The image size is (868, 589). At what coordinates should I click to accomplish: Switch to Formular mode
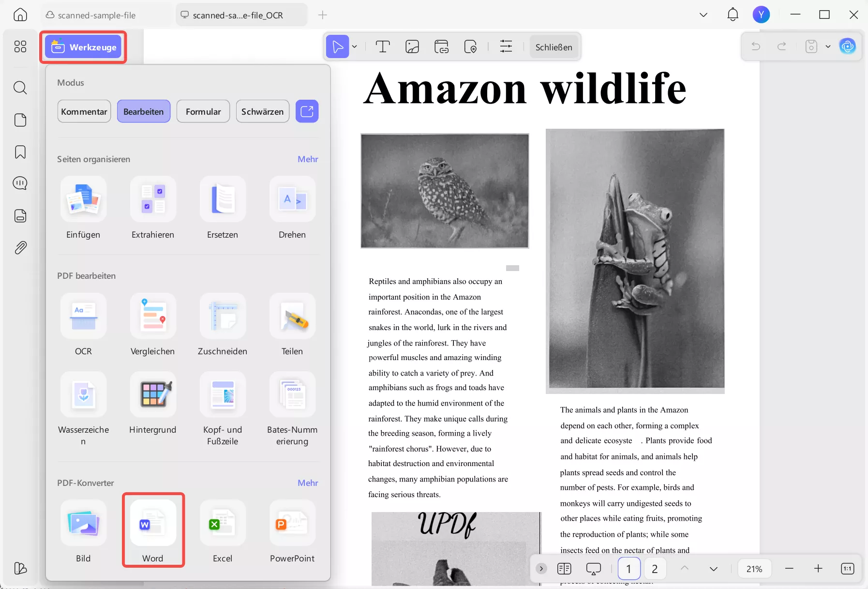(203, 111)
